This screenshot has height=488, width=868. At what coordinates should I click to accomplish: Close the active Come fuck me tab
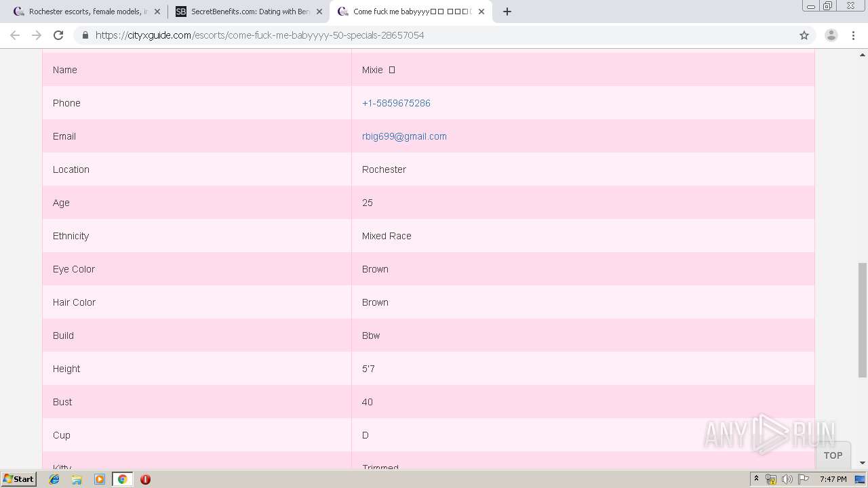tap(481, 12)
